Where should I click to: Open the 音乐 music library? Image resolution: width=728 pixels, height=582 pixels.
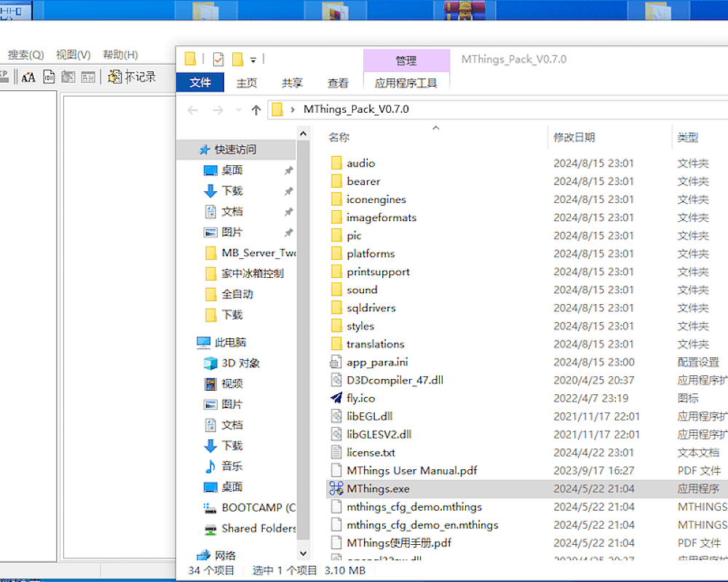tap(232, 466)
